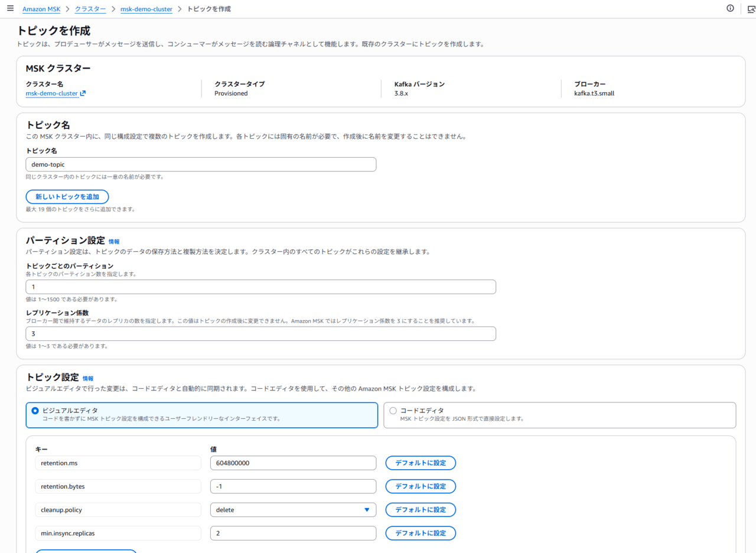Open the troubleshooting monitor icon at top right
The width and height of the screenshot is (756, 553).
[751, 9]
